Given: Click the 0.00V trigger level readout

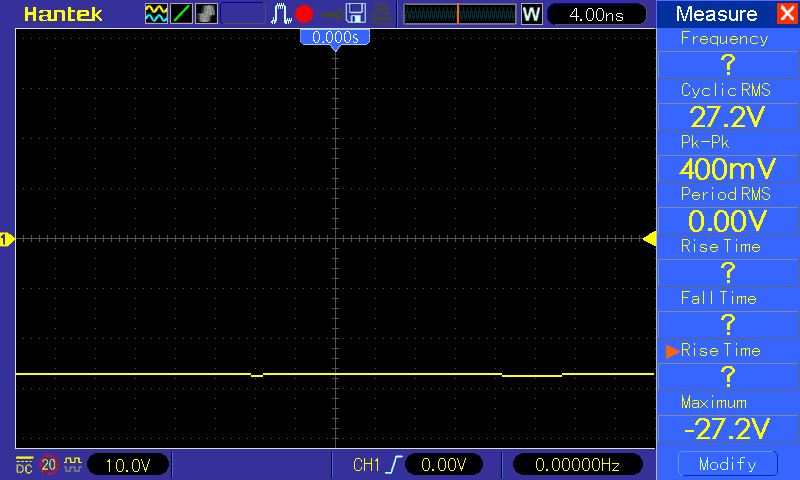Looking at the screenshot, I should (x=443, y=465).
